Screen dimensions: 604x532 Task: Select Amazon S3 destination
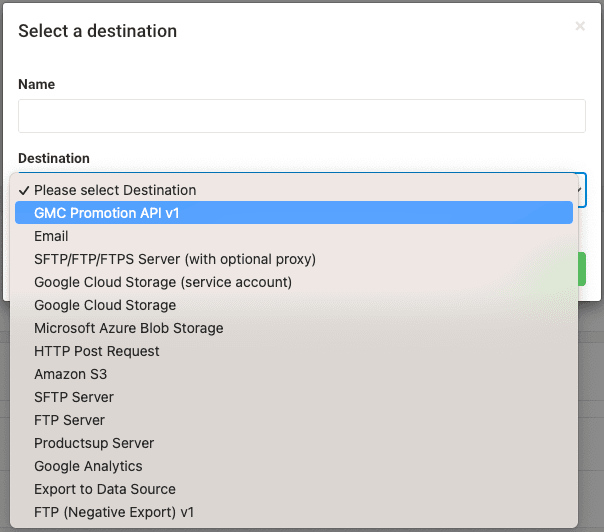click(x=294, y=374)
